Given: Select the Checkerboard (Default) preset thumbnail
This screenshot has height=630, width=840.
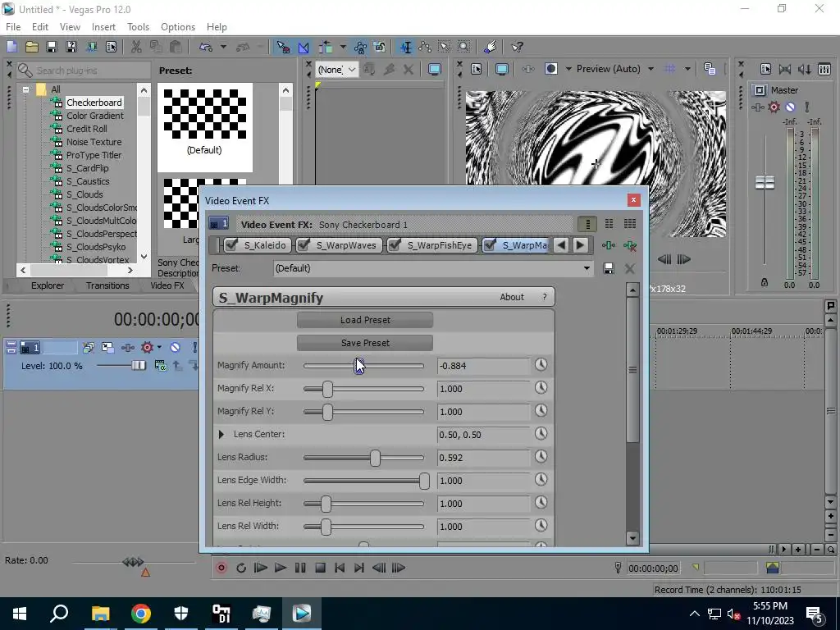Looking at the screenshot, I should pos(204,127).
